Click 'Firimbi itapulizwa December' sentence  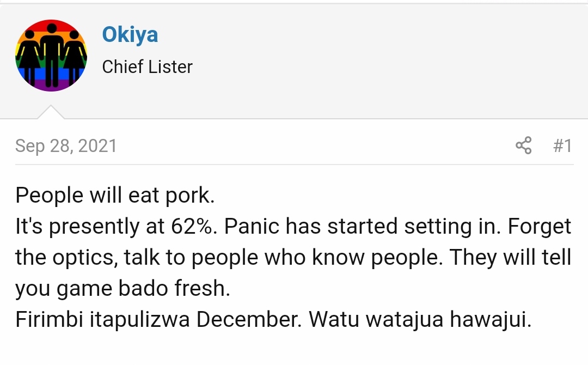pyautogui.click(x=158, y=320)
